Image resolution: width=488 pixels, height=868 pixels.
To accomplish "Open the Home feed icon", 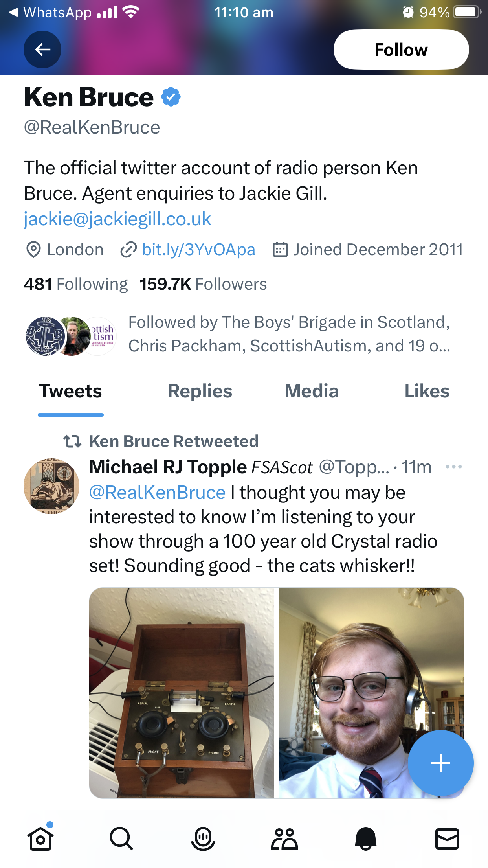I will [x=40, y=839].
